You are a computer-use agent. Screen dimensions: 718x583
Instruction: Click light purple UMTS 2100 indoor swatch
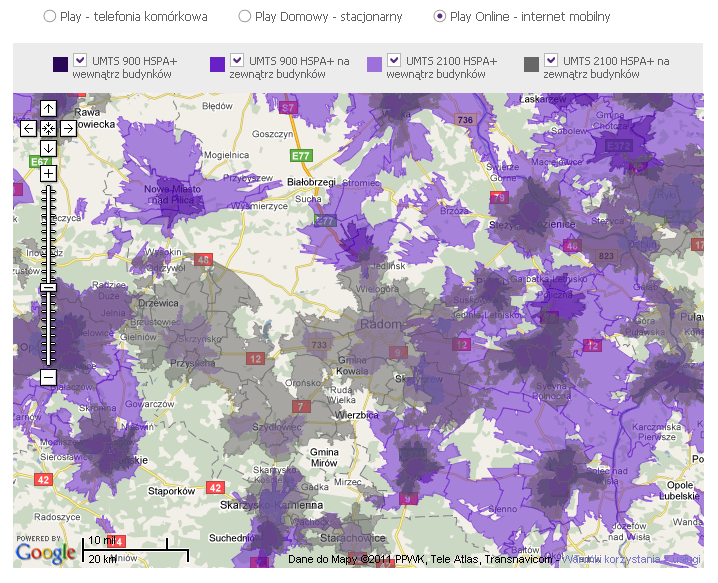click(x=375, y=65)
